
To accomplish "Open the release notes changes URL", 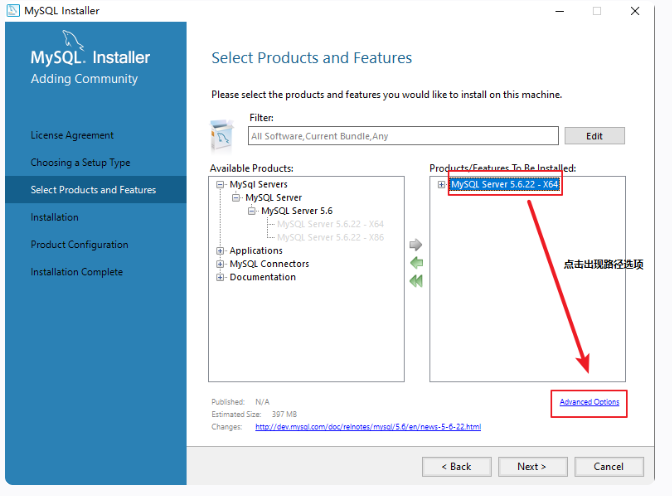I will [368, 427].
